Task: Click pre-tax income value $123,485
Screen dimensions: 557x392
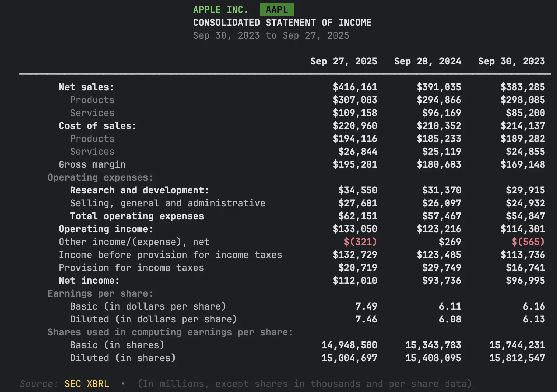Action: (x=439, y=255)
